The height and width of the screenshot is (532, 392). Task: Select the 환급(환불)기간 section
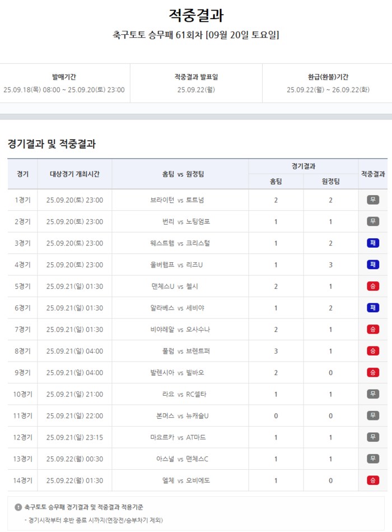click(328, 83)
